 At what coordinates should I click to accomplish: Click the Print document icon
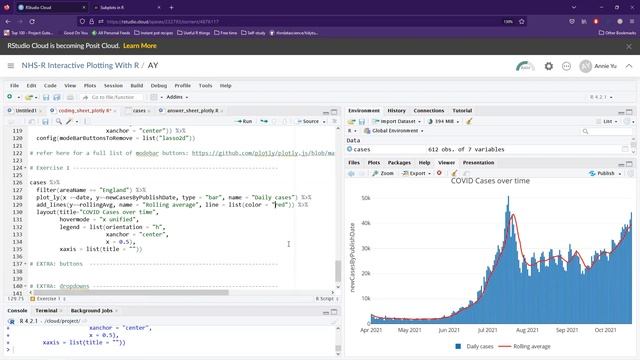pos(70,97)
